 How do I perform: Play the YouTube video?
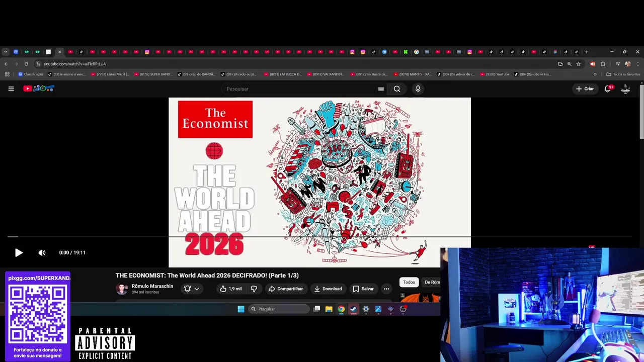(19, 252)
